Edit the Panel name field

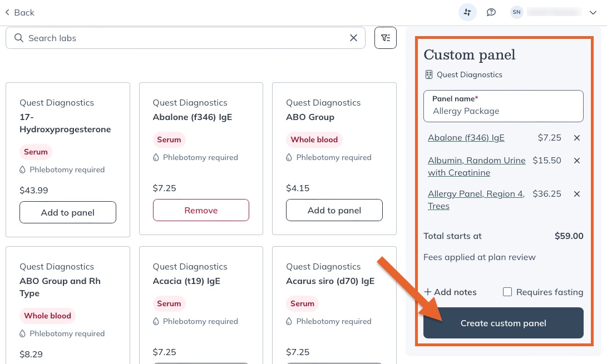(504, 106)
